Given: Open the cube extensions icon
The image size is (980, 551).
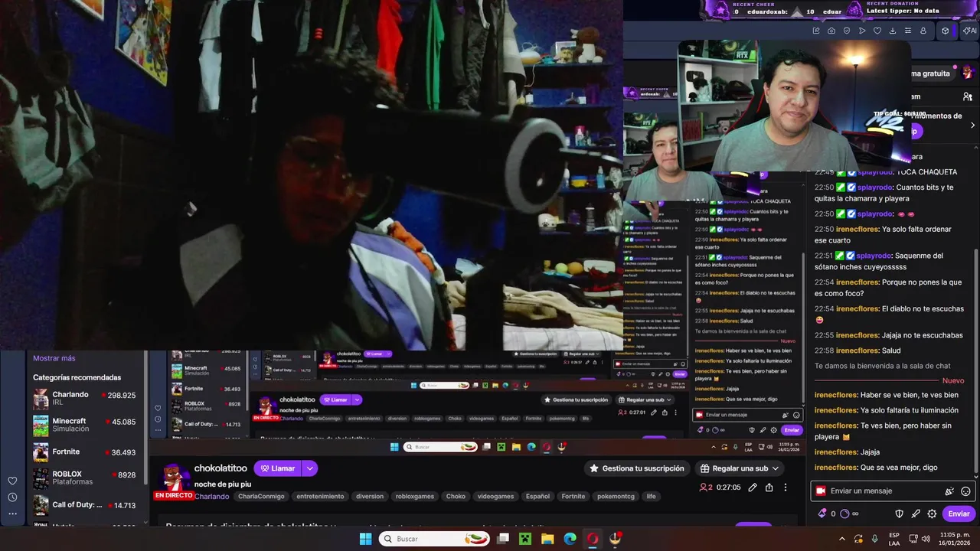Looking at the screenshot, I should coord(946,31).
